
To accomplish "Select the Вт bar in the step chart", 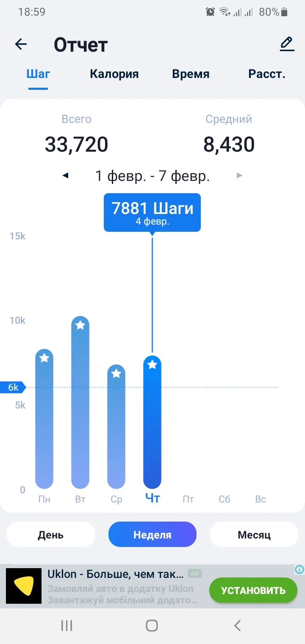I will [80, 402].
